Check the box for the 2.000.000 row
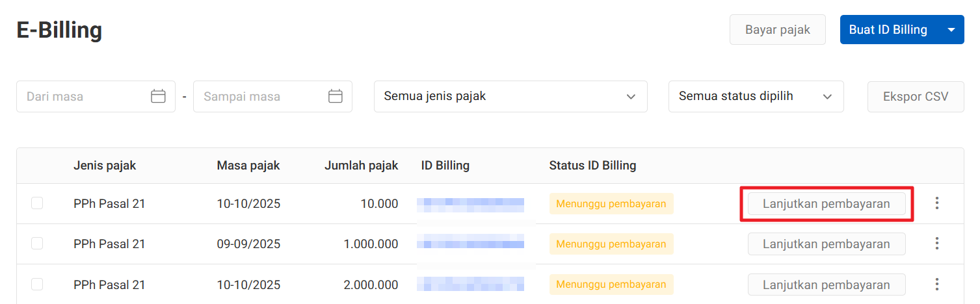 [38, 284]
